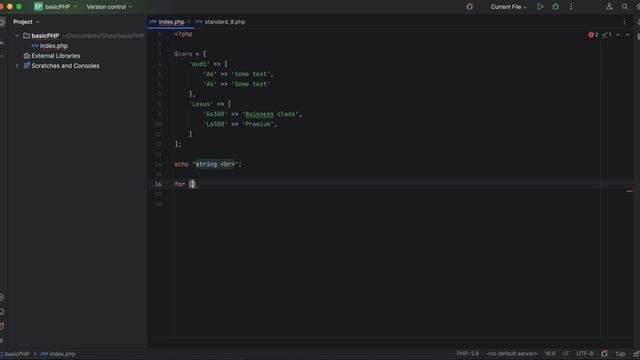
Task: Click the for keyword on line 16
Action: pos(180,184)
